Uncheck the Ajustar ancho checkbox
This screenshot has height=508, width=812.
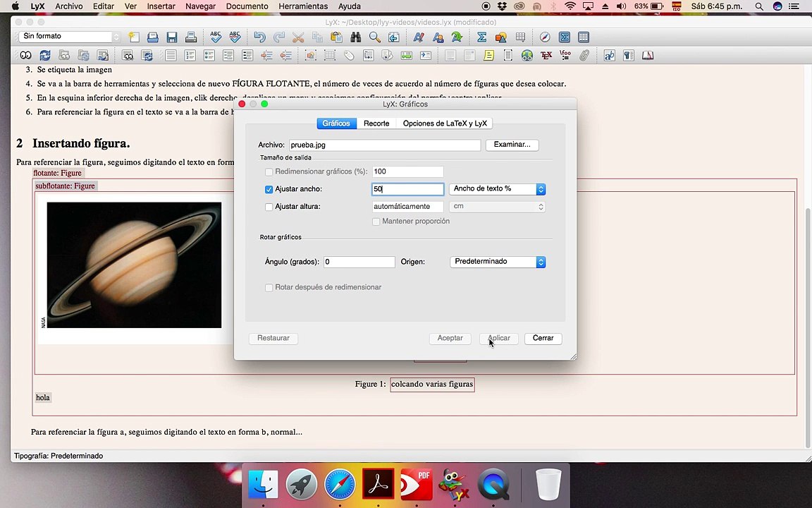click(x=269, y=189)
